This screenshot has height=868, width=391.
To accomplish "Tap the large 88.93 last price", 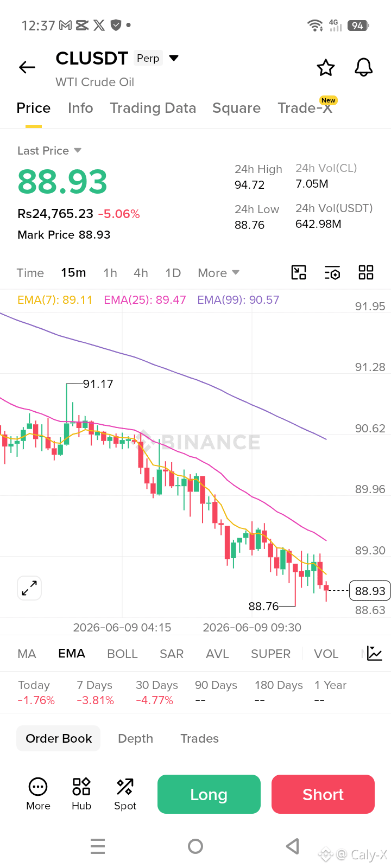I will 62,181.
